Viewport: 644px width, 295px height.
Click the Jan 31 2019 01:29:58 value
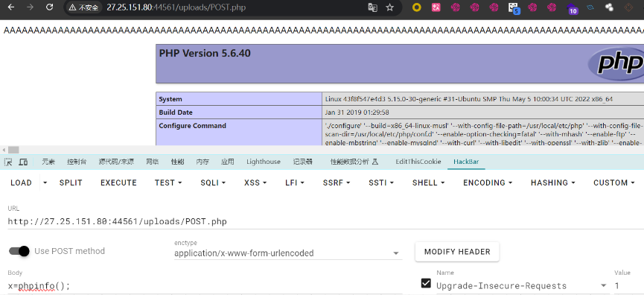(357, 112)
